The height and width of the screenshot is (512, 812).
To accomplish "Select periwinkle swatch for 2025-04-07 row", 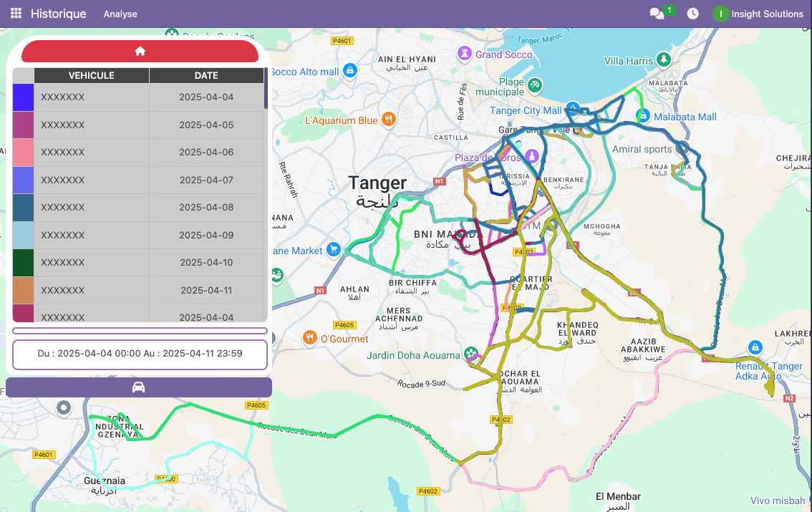I will coord(24,180).
